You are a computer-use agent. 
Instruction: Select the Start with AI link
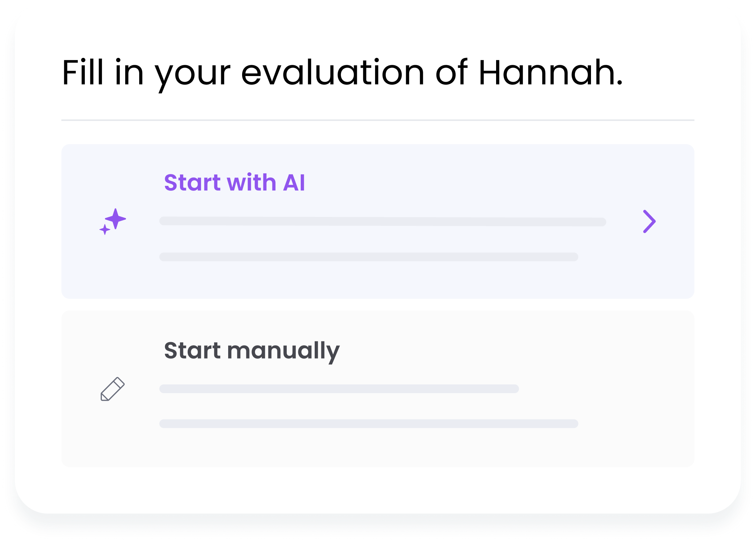pos(234,182)
